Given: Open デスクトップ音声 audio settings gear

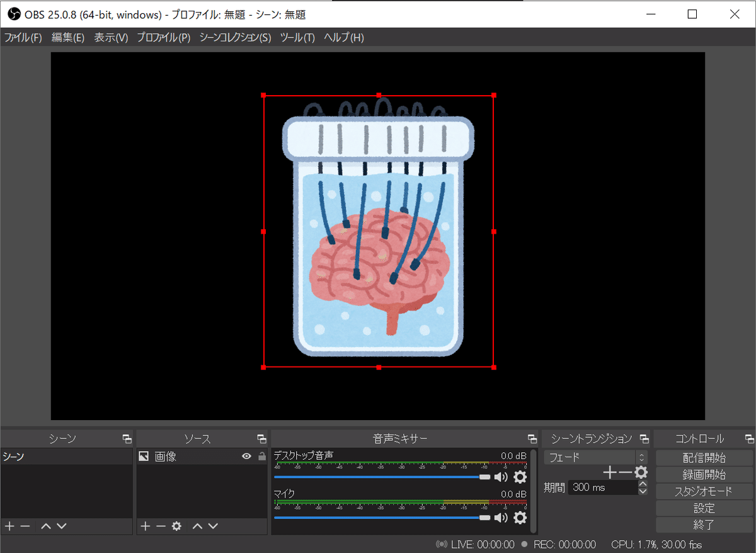Looking at the screenshot, I should [x=520, y=477].
